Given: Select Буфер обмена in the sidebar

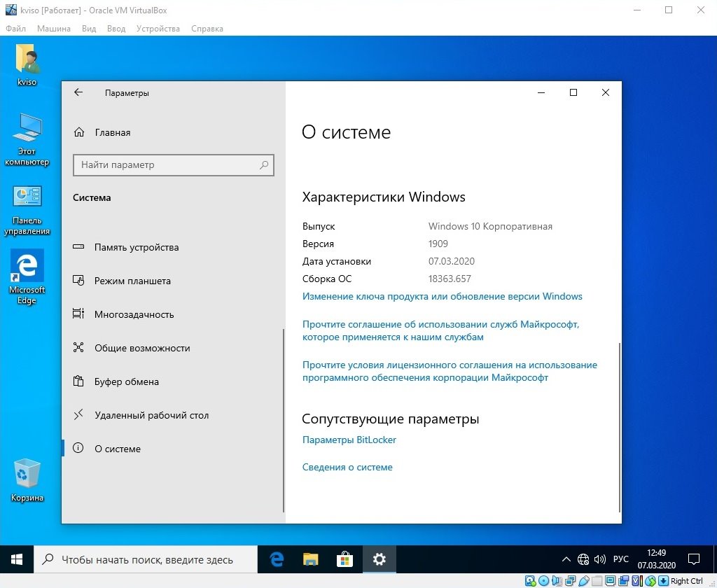Looking at the screenshot, I should coord(172,381).
